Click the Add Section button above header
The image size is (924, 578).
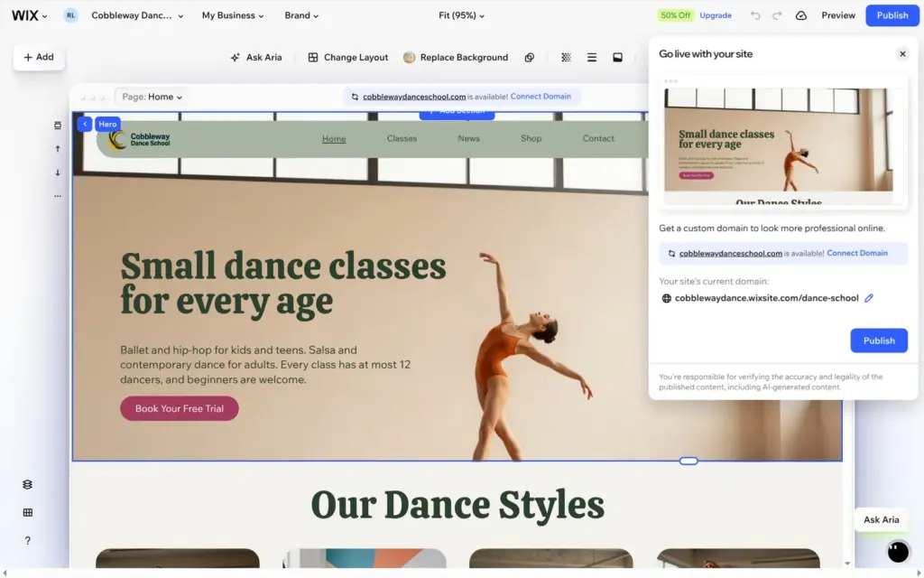[457, 114]
